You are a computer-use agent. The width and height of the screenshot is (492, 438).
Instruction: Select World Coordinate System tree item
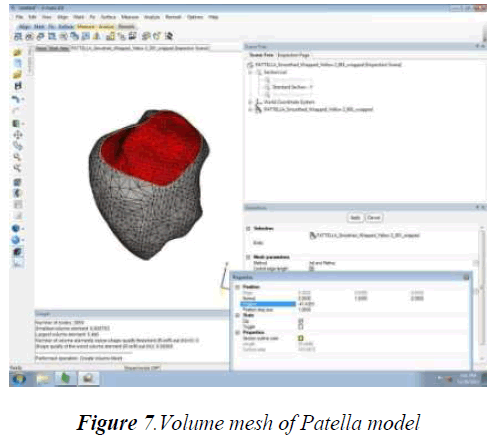click(289, 102)
